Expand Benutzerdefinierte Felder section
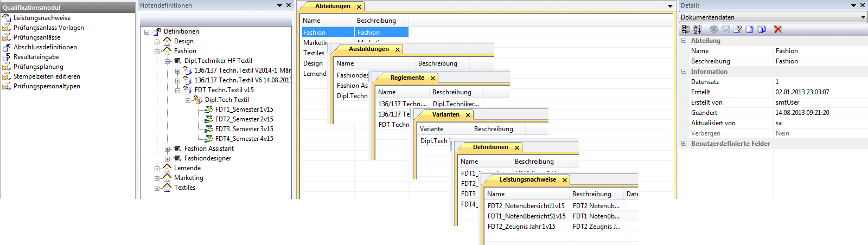 [x=684, y=144]
